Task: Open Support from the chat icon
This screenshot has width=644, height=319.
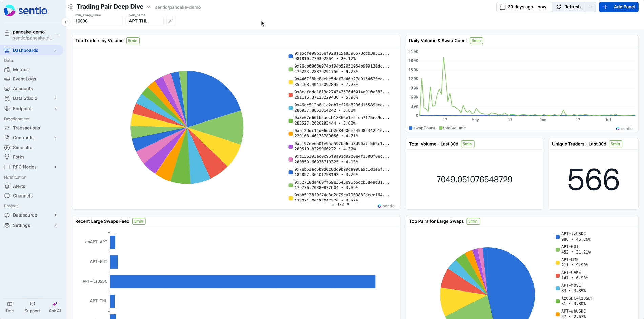Action: pos(32,304)
